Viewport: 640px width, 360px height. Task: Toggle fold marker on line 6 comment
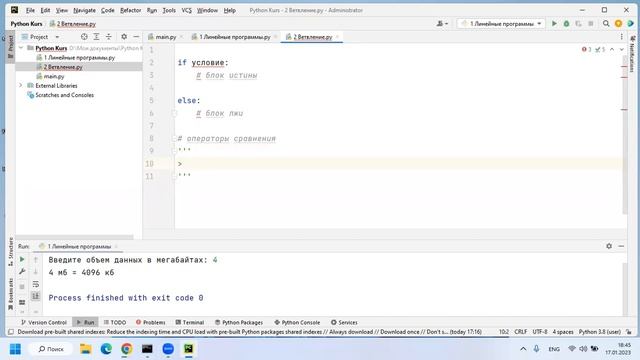(x=174, y=113)
